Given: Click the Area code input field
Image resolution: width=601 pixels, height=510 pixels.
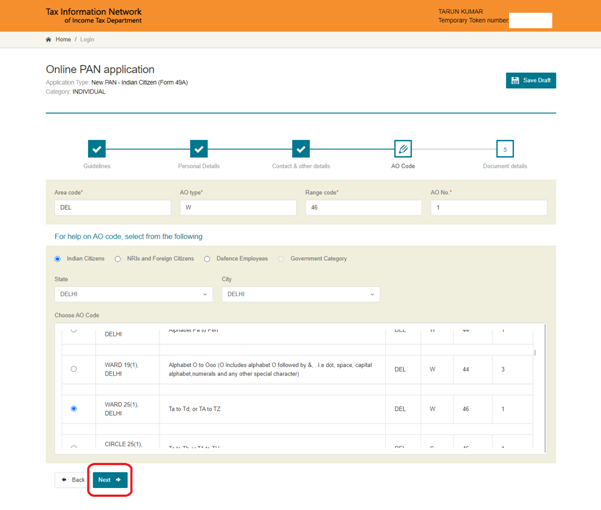Looking at the screenshot, I should 113,208.
